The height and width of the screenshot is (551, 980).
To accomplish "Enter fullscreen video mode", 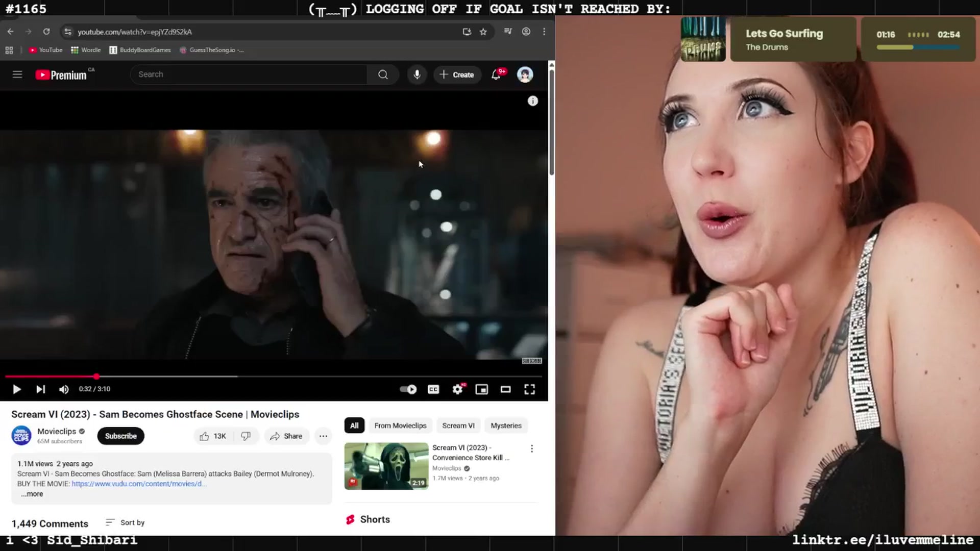I will [x=530, y=389].
